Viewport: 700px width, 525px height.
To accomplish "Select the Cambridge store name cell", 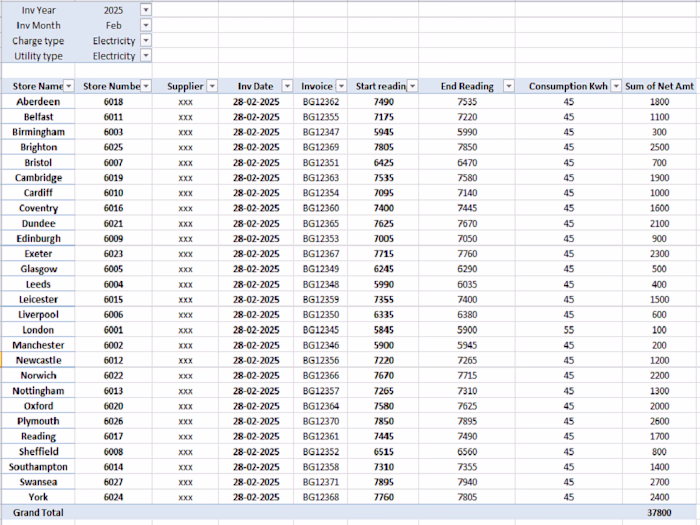I will (x=38, y=178).
